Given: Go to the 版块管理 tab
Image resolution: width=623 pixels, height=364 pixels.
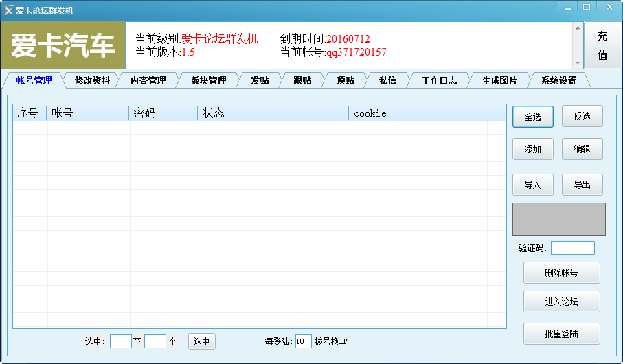Looking at the screenshot, I should 208,80.
